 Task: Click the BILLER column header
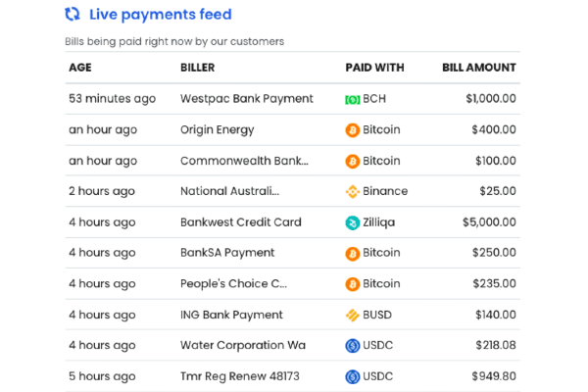(x=197, y=68)
